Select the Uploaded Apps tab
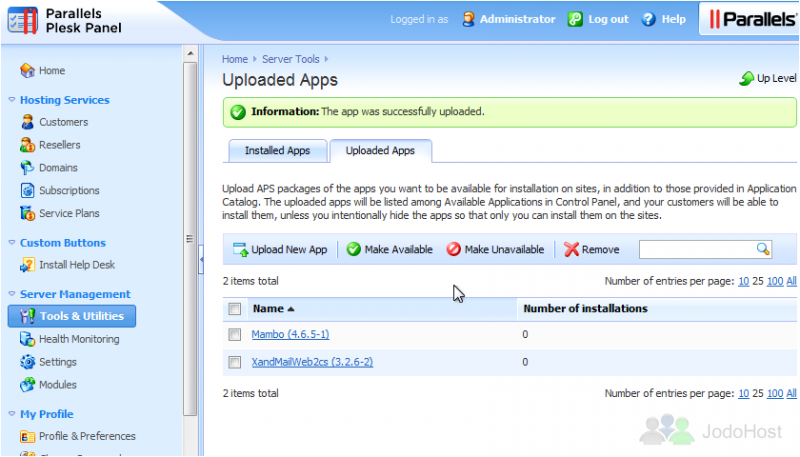 pos(381,151)
